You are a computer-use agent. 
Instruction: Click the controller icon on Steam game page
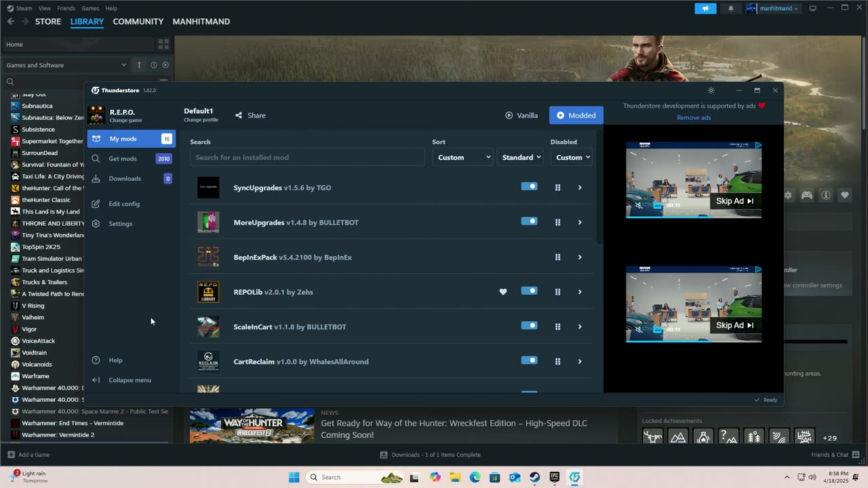pyautogui.click(x=807, y=195)
